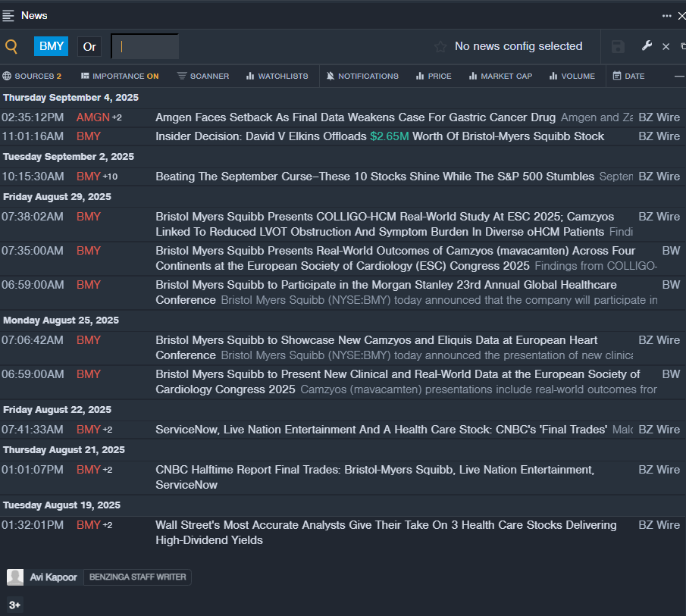Open settings with the wrench icon
This screenshot has height=616, width=686.
click(x=647, y=46)
